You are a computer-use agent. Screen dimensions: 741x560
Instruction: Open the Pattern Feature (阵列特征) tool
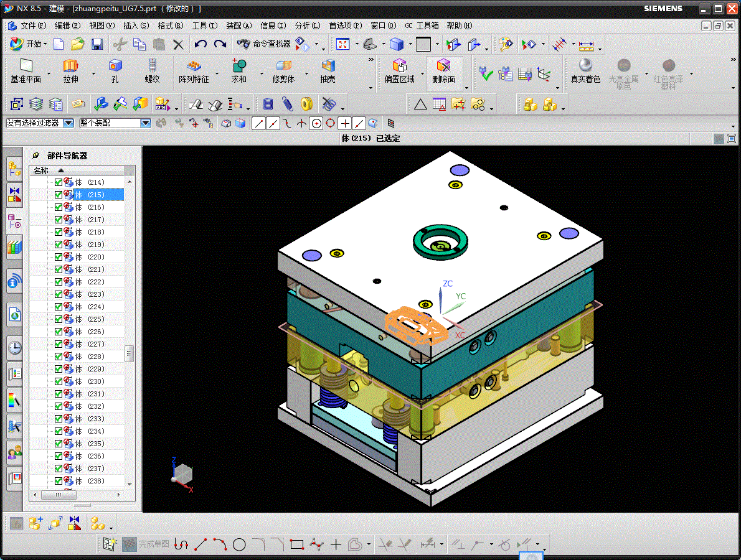pos(194,72)
